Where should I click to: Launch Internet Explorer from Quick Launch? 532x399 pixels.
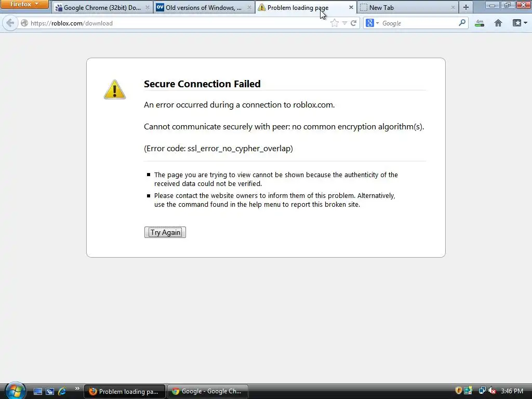pyautogui.click(x=62, y=391)
